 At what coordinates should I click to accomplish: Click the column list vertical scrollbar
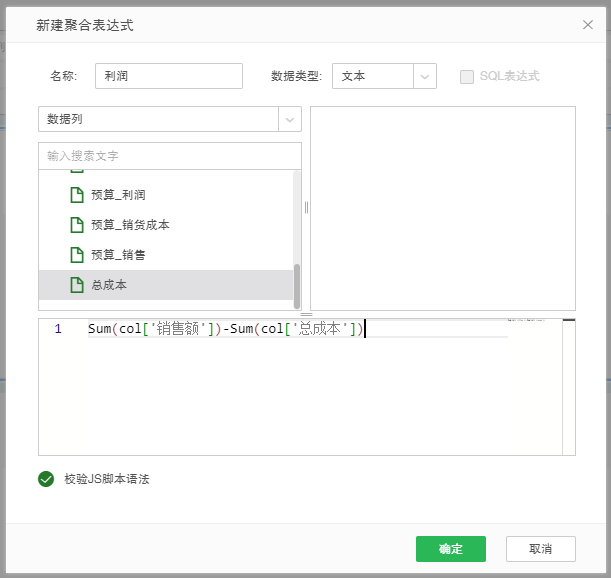click(x=297, y=285)
